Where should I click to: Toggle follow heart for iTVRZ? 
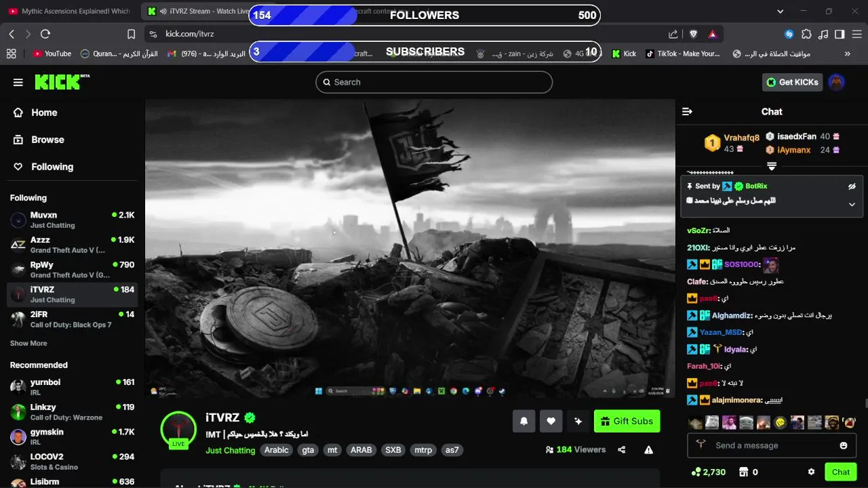coord(551,421)
